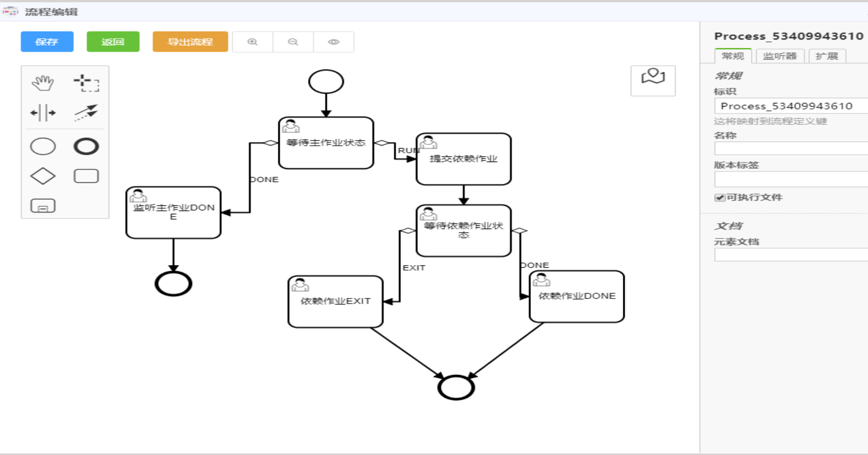Pick the gateway diamond in palette
The width and height of the screenshot is (868, 455).
43,176
